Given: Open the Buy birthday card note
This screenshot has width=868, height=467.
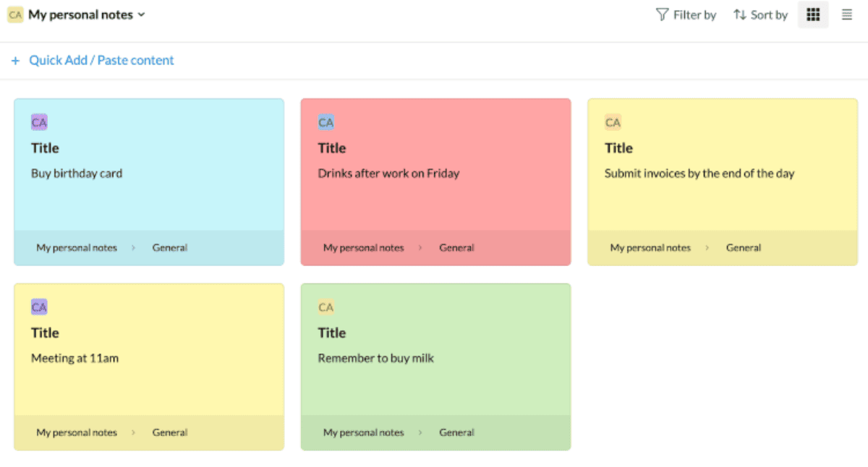Looking at the screenshot, I should (x=77, y=173).
